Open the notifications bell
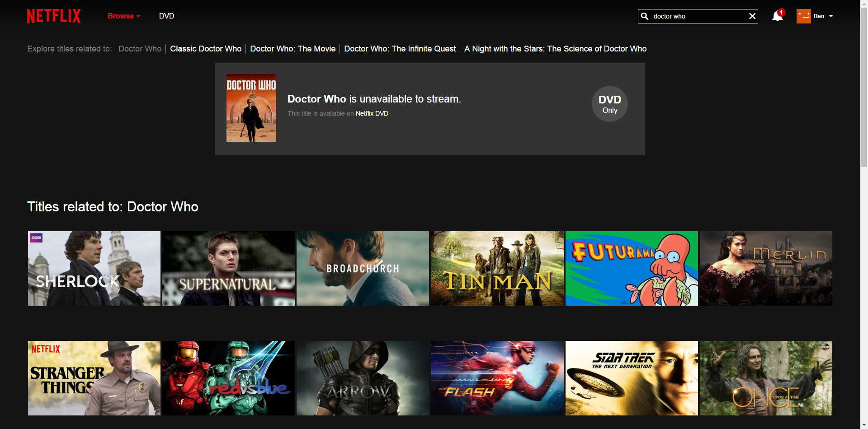Viewport: 868px width, 429px height. click(777, 16)
